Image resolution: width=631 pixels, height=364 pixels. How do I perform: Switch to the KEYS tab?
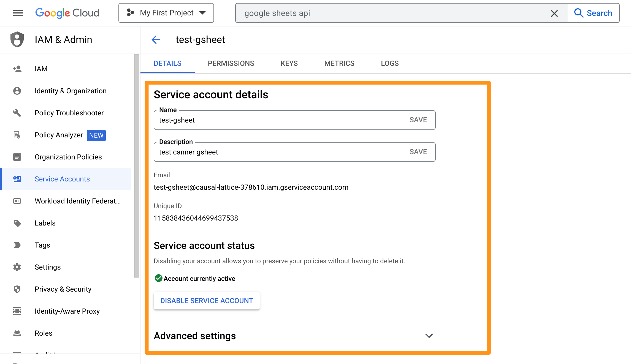point(289,63)
